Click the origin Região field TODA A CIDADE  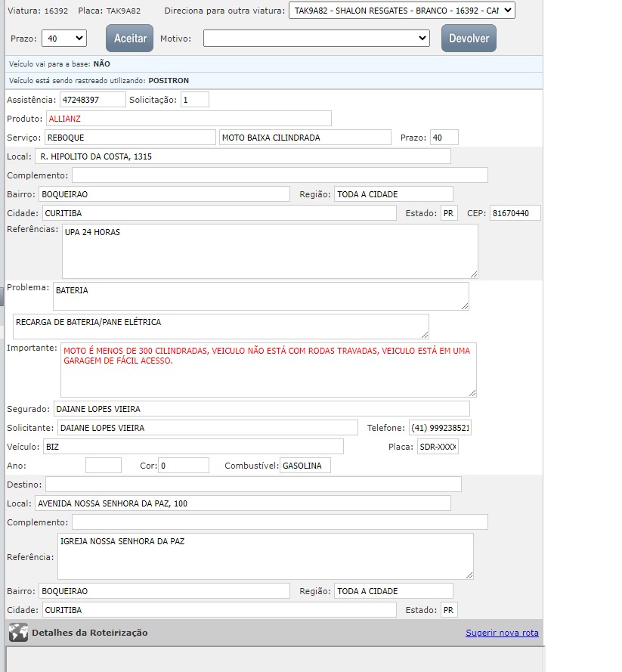(x=394, y=194)
